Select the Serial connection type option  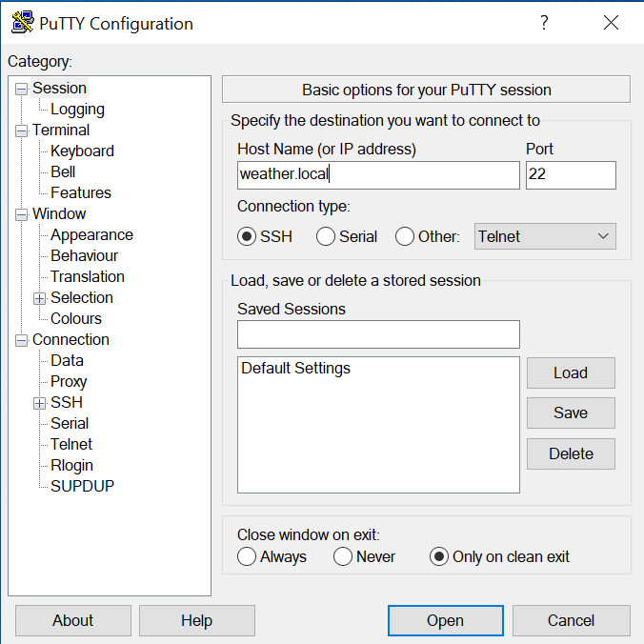click(326, 236)
